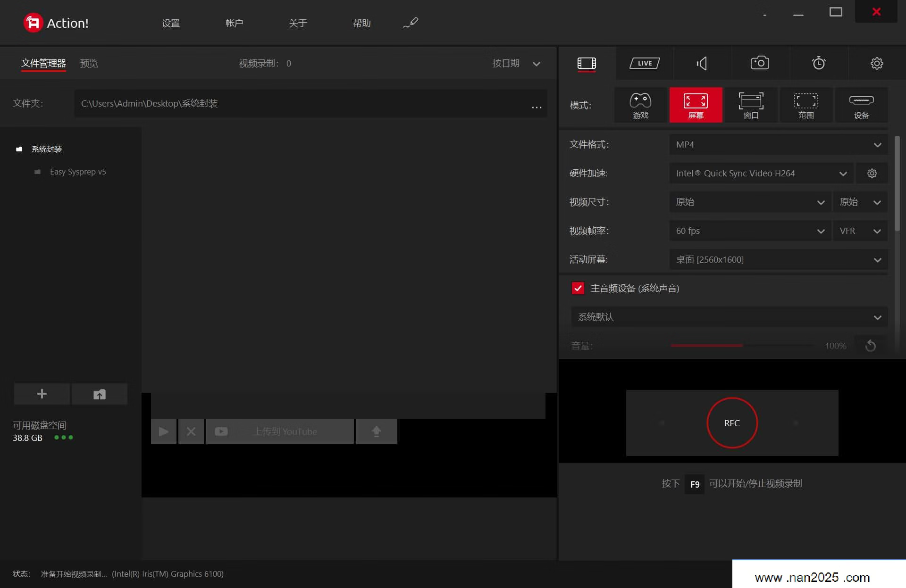Click the play video button
Viewport: 906px width, 588px height.
point(164,431)
